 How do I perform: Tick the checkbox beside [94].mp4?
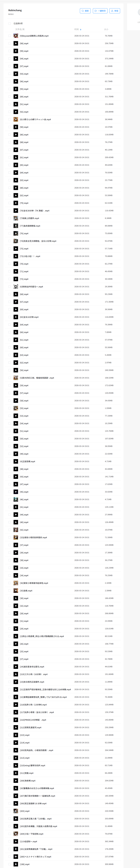(x=9, y=59)
